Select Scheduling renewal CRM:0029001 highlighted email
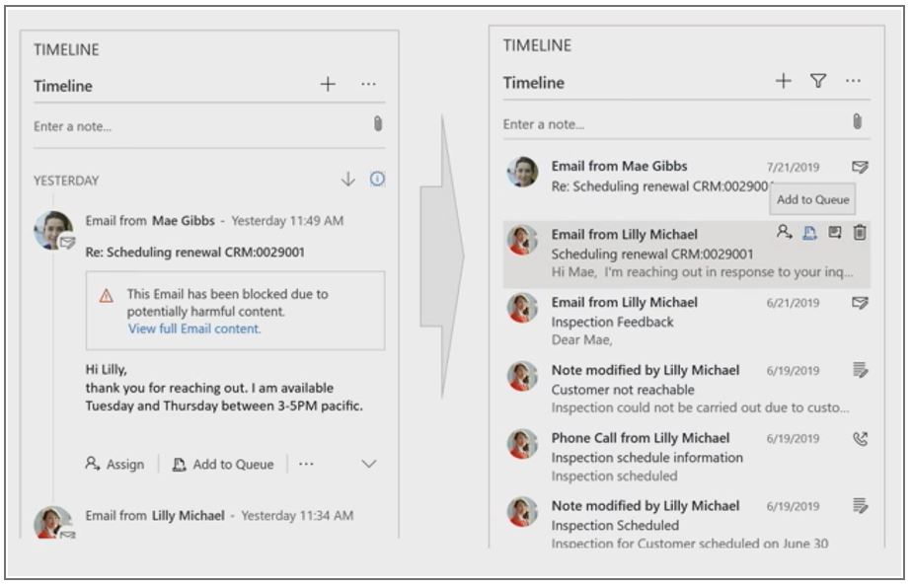The height and width of the screenshot is (588, 911). [x=687, y=254]
